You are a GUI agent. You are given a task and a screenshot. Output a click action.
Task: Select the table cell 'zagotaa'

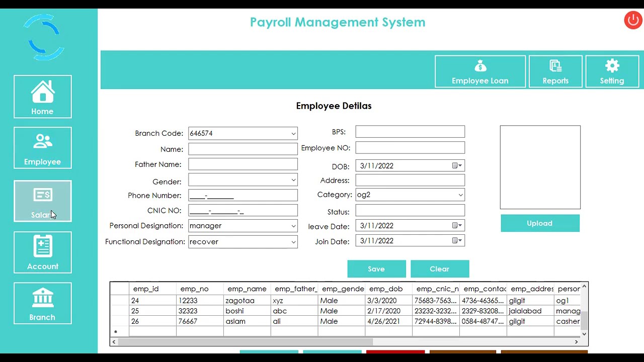coord(247,301)
